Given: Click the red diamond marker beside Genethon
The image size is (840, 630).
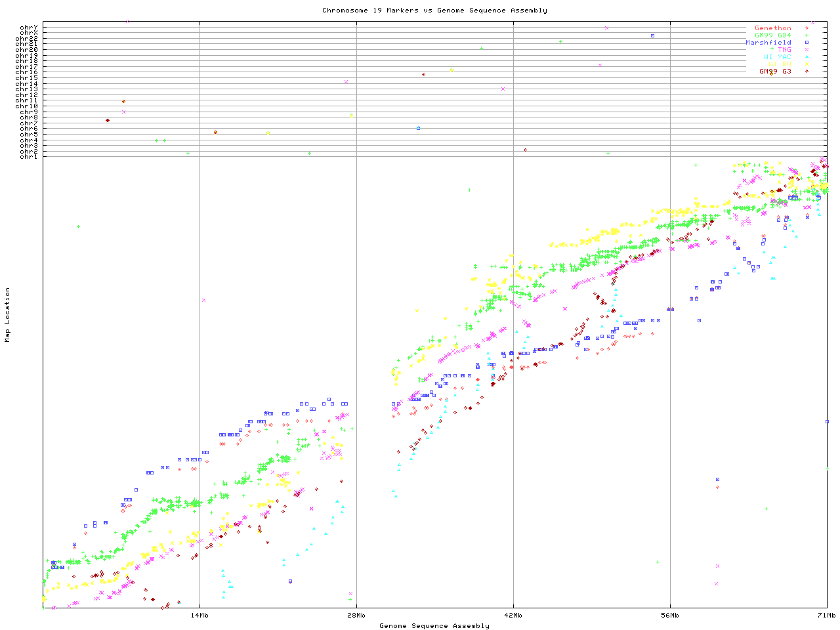Looking at the screenshot, I should click(807, 28).
